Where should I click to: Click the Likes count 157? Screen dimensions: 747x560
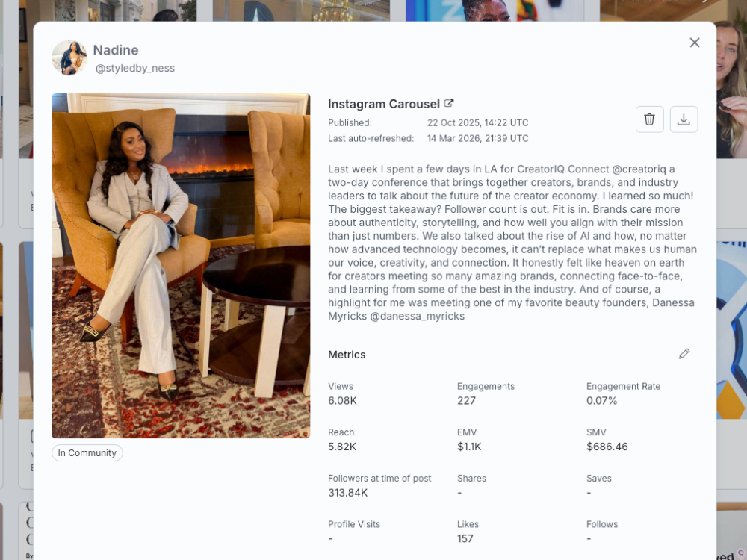pyautogui.click(x=465, y=538)
